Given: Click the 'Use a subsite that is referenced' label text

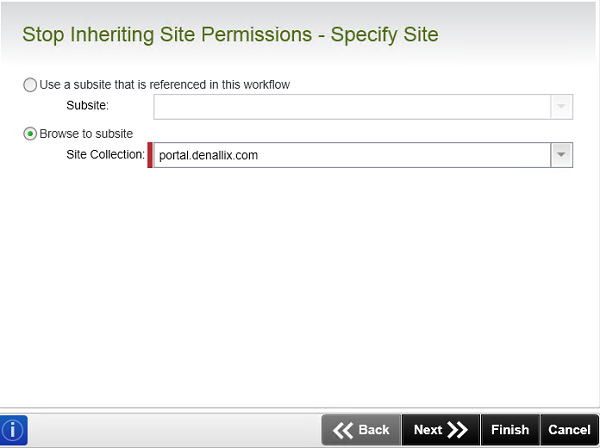Looking at the screenshot, I should 165,85.
